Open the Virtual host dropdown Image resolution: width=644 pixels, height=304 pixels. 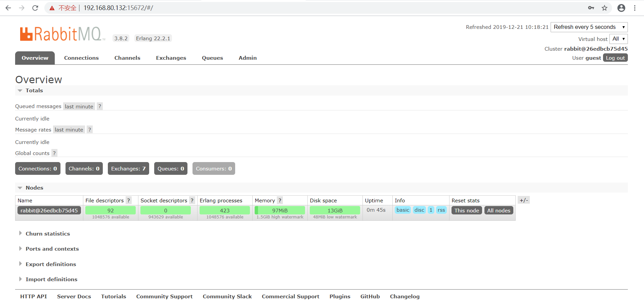tap(618, 39)
